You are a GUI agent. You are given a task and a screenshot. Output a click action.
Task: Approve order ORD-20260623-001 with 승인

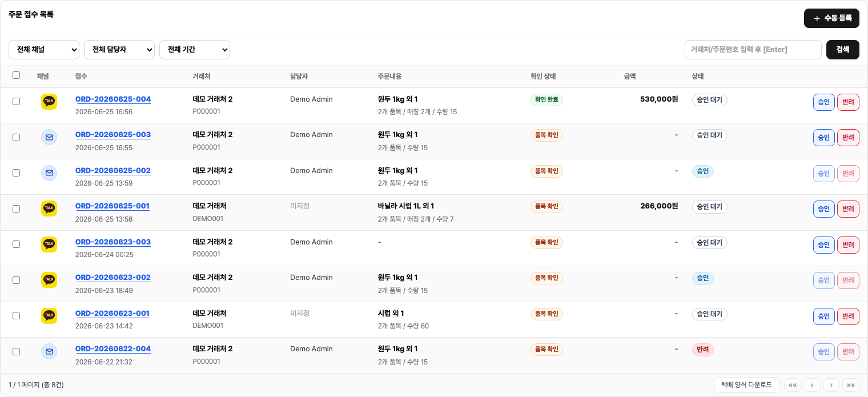(x=824, y=316)
